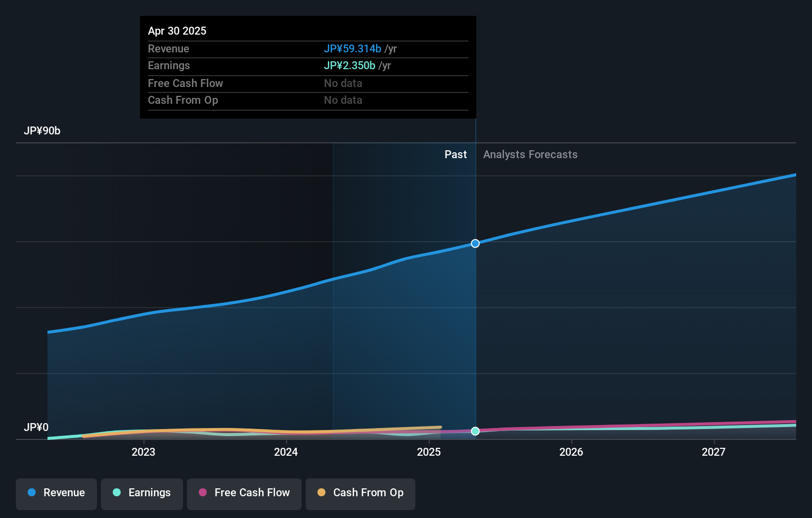812x518 pixels.
Task: Click the Free Cash Flow tooltip row label
Action: point(185,83)
